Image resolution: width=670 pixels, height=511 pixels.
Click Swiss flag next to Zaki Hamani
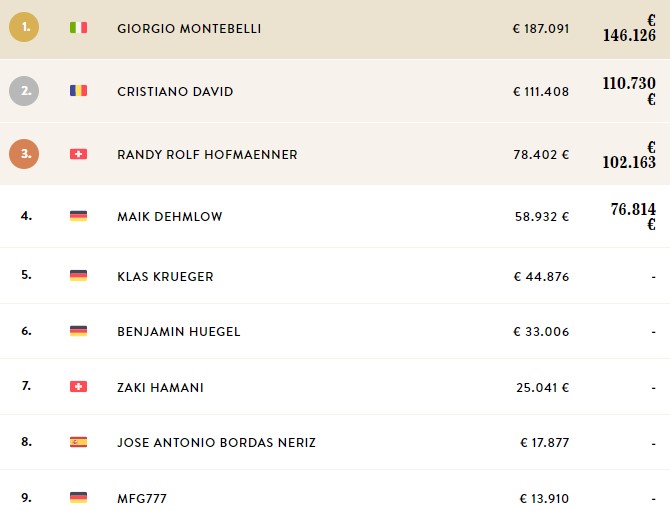[79, 387]
